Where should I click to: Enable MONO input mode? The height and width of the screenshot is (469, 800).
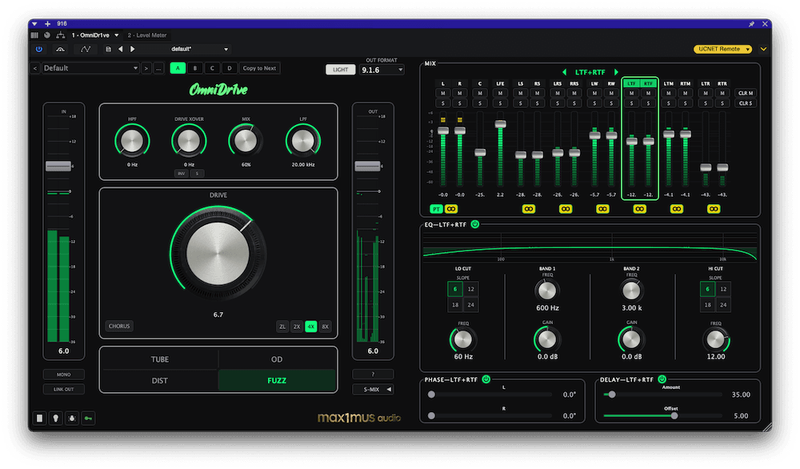click(64, 375)
